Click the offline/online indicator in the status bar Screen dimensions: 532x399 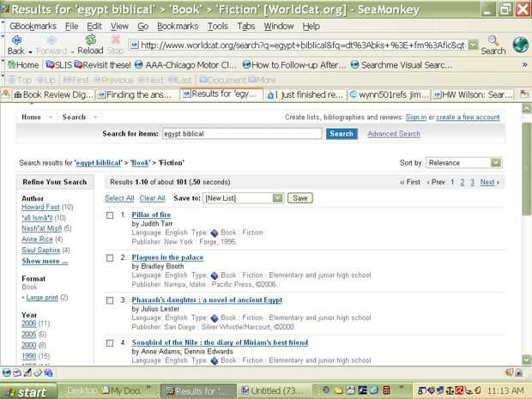click(x=510, y=372)
